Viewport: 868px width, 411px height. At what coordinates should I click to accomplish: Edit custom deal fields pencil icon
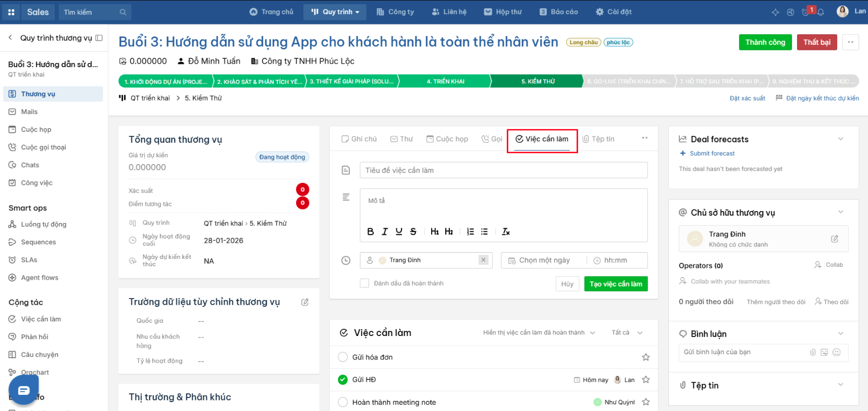point(305,302)
